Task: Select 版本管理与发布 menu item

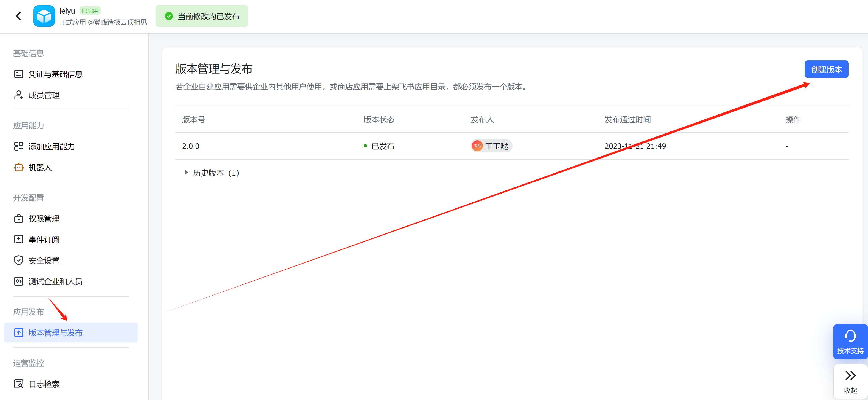Action: click(x=55, y=332)
